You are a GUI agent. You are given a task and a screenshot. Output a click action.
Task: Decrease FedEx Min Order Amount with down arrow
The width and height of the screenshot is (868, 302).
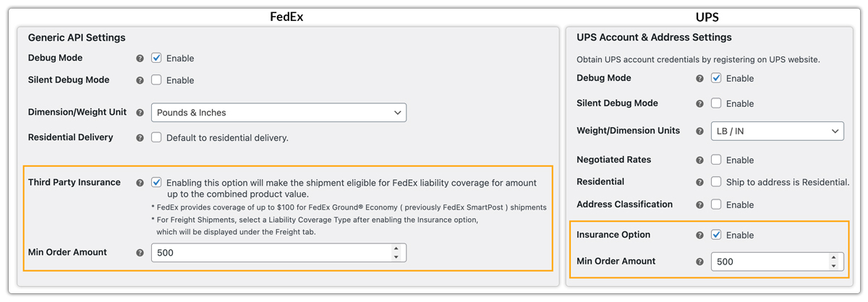pyautogui.click(x=396, y=257)
